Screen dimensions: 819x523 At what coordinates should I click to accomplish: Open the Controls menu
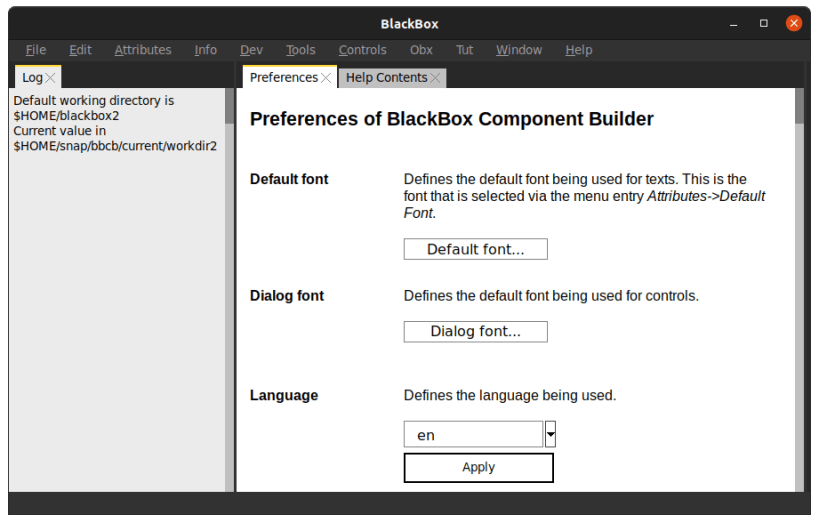[x=362, y=50]
